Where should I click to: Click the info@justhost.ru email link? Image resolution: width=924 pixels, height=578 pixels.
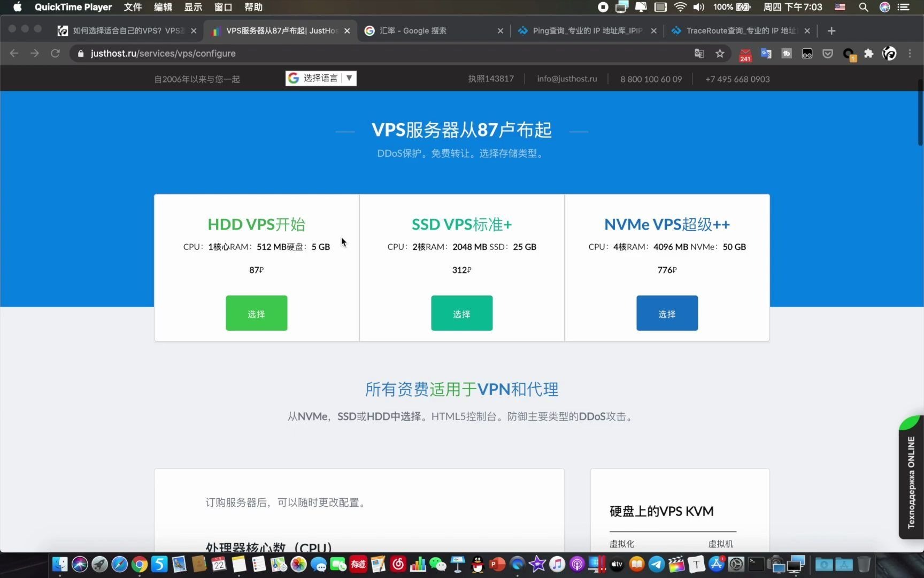pos(566,79)
